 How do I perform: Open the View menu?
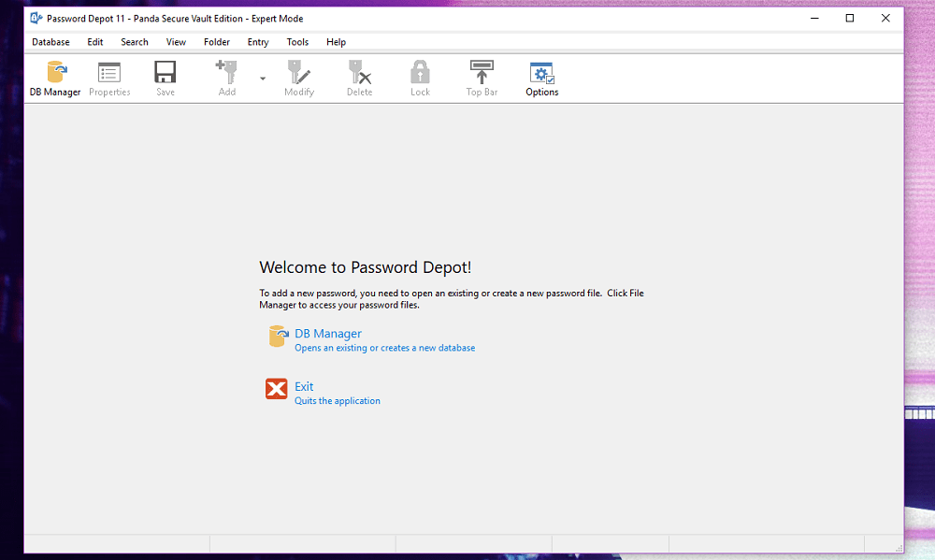tap(176, 42)
